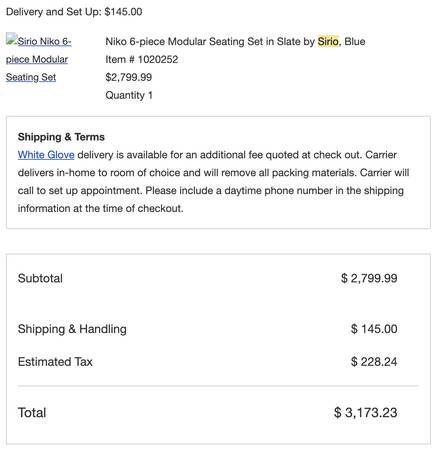This screenshot has height=450, width=436.
Task: Click the subtotal amount $2,799.99
Action: click(369, 278)
